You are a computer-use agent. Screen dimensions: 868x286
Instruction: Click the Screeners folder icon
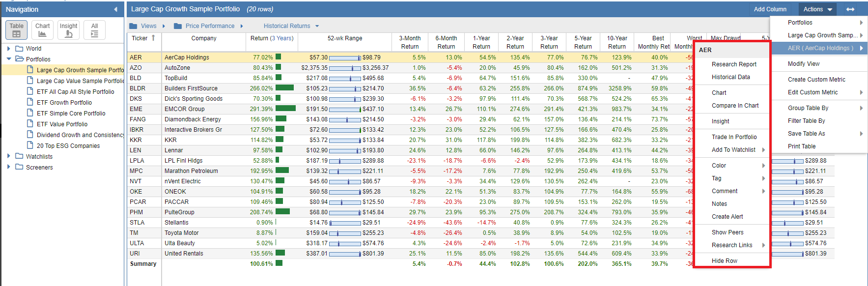(x=19, y=167)
